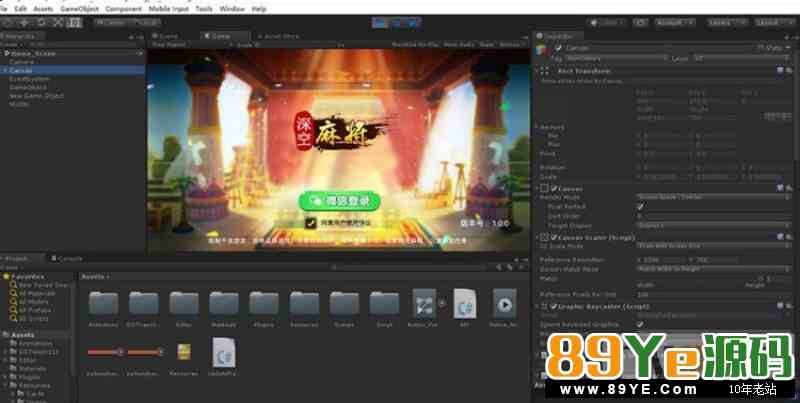The height and width of the screenshot is (403, 800).
Task: Open the Canvas component help icon
Action: click(780, 188)
